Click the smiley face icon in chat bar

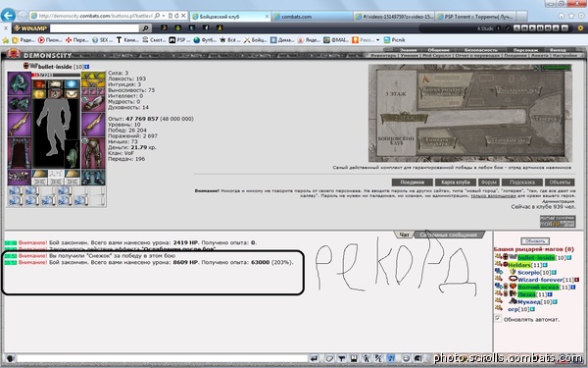(406, 358)
